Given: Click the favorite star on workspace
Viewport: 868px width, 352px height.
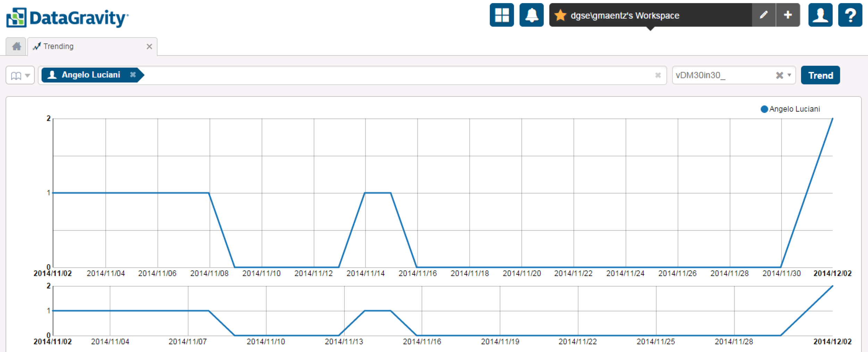Looking at the screenshot, I should coord(560,15).
